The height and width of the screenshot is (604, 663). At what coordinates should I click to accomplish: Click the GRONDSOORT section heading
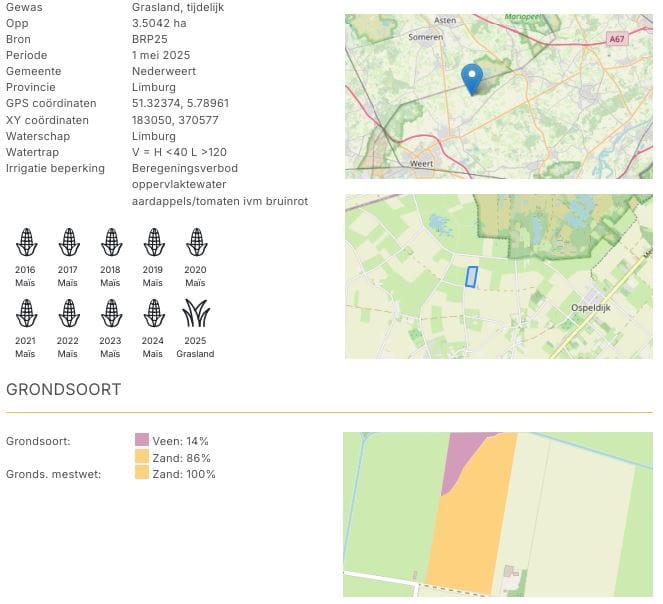(x=64, y=390)
